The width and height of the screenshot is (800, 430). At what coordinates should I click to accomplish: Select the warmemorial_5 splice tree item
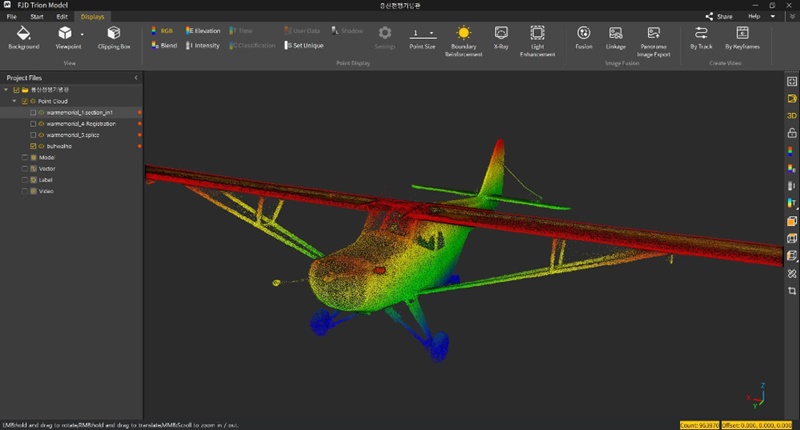coord(71,135)
